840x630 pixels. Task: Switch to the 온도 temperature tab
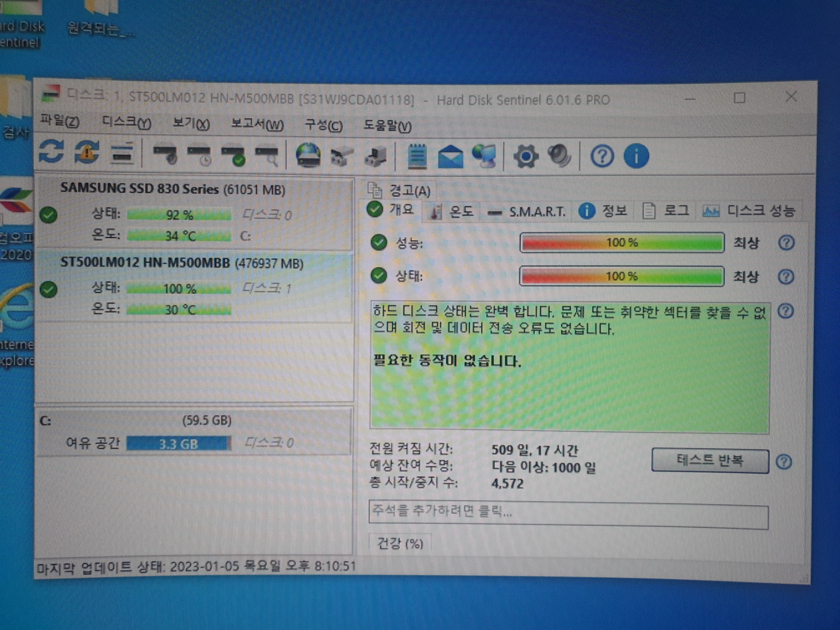click(x=452, y=211)
